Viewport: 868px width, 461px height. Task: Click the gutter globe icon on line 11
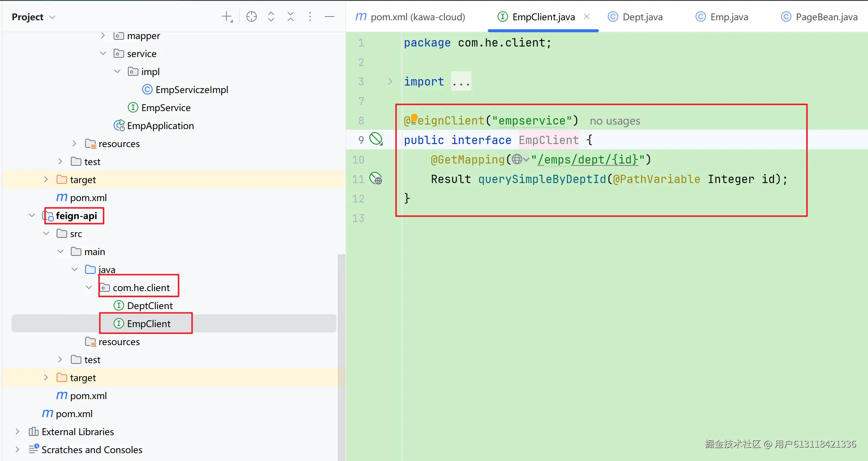376,179
